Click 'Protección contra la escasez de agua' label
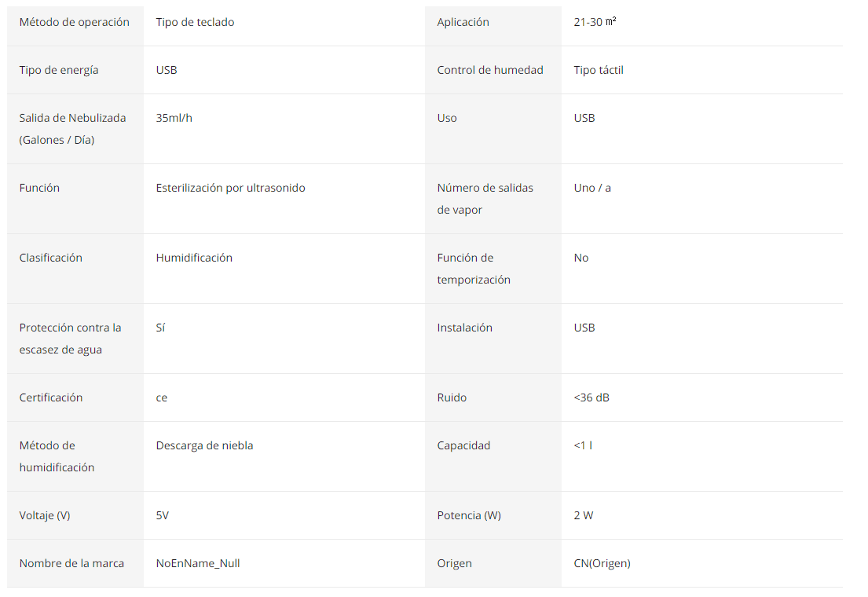 [x=70, y=339]
